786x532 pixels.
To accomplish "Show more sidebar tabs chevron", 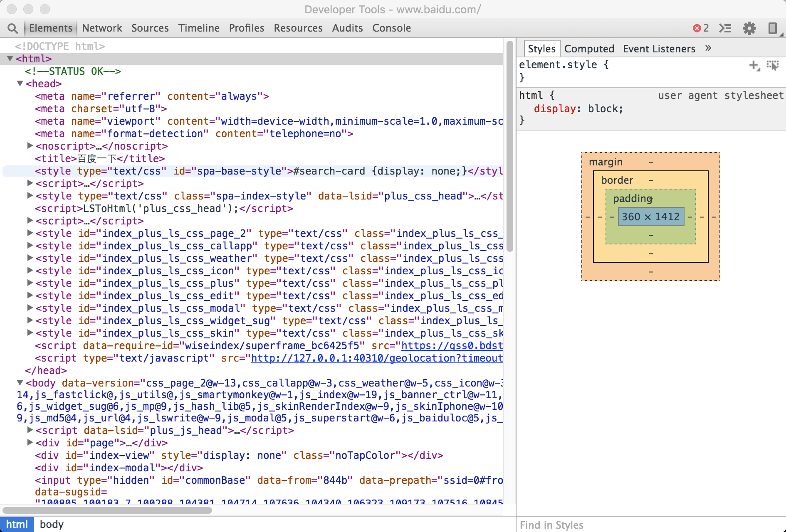I will 708,48.
